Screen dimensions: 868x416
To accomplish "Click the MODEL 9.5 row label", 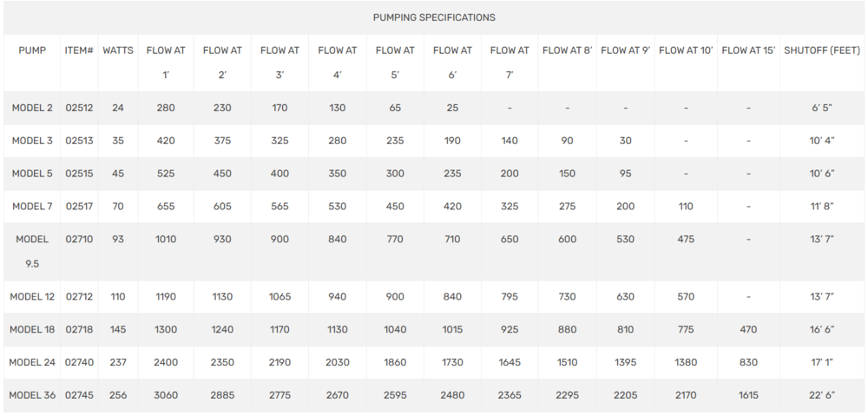I will point(32,252).
